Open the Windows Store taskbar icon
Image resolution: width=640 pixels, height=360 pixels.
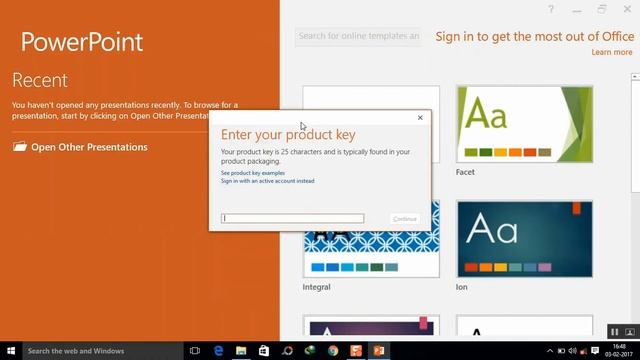(x=264, y=351)
